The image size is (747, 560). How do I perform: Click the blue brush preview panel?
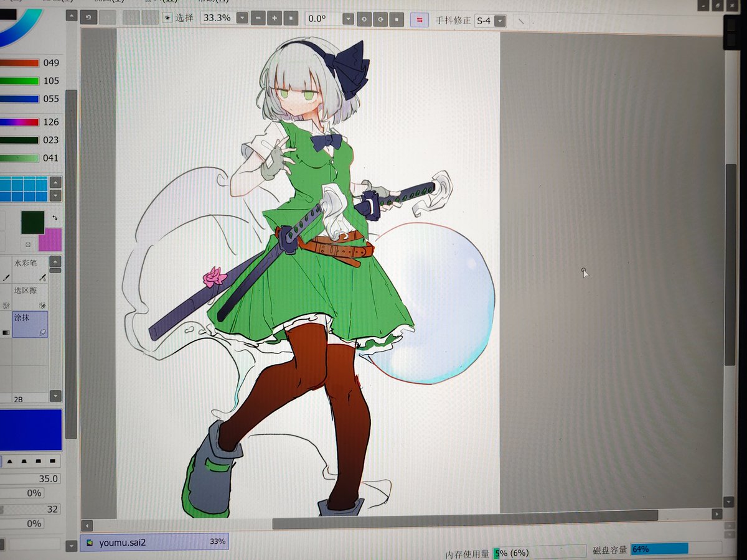(x=31, y=430)
